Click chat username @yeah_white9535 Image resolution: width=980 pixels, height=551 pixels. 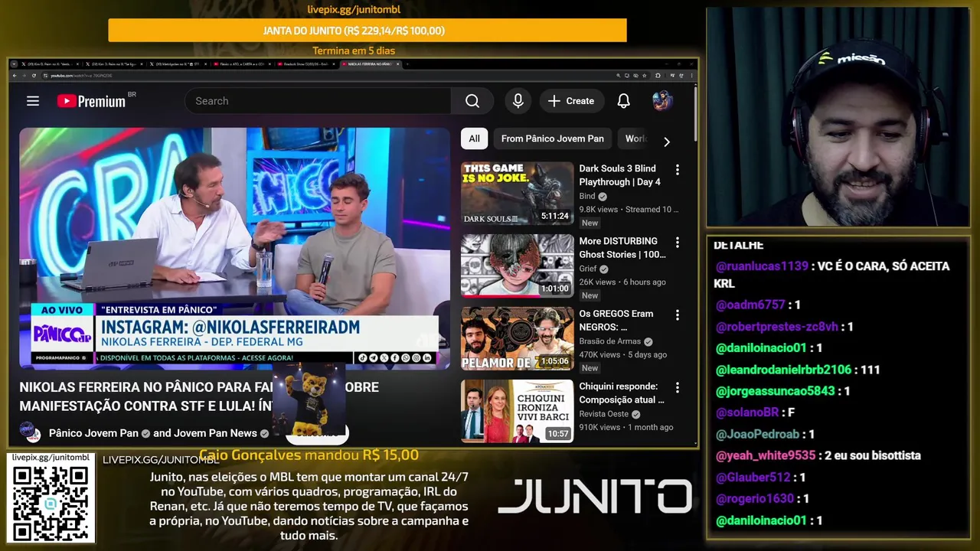[766, 455]
